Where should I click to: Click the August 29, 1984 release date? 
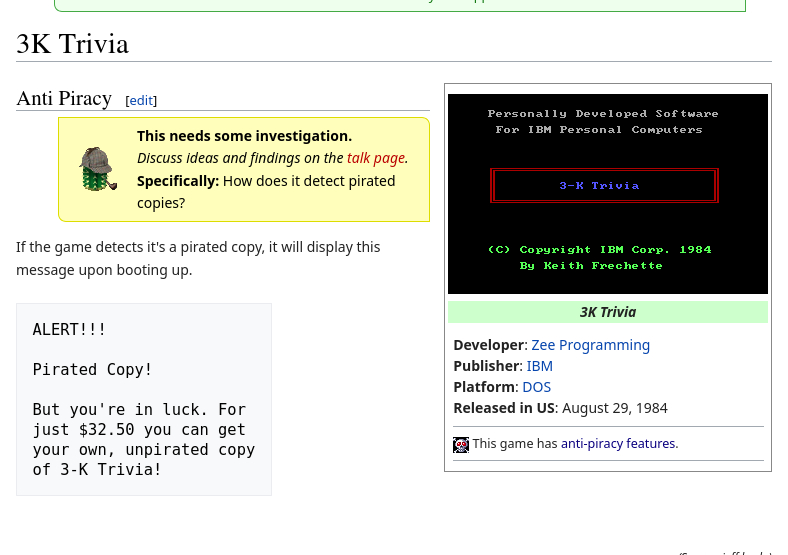click(614, 408)
